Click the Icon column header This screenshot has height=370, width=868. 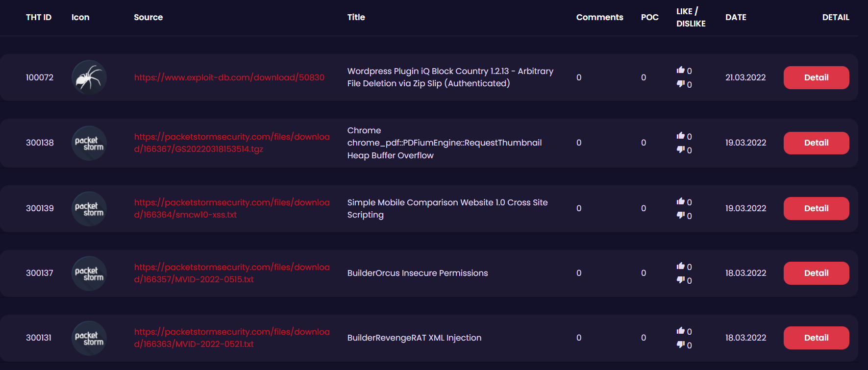pyautogui.click(x=80, y=17)
